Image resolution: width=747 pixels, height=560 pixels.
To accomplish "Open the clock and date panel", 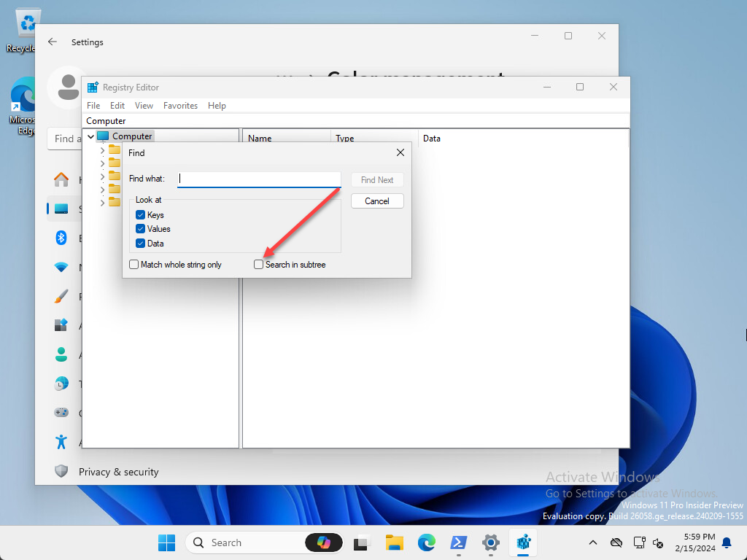I will 695,542.
